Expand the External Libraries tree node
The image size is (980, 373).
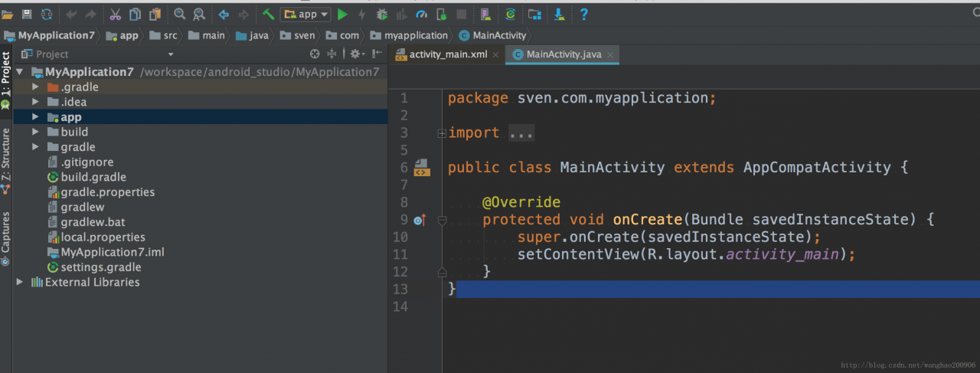(20, 282)
